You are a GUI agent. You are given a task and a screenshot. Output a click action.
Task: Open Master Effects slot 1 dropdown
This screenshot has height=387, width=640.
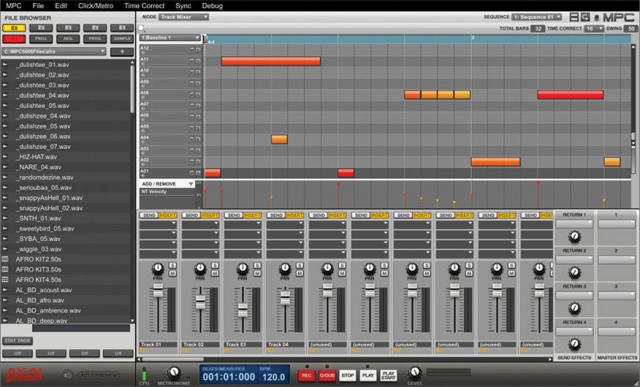617,224
